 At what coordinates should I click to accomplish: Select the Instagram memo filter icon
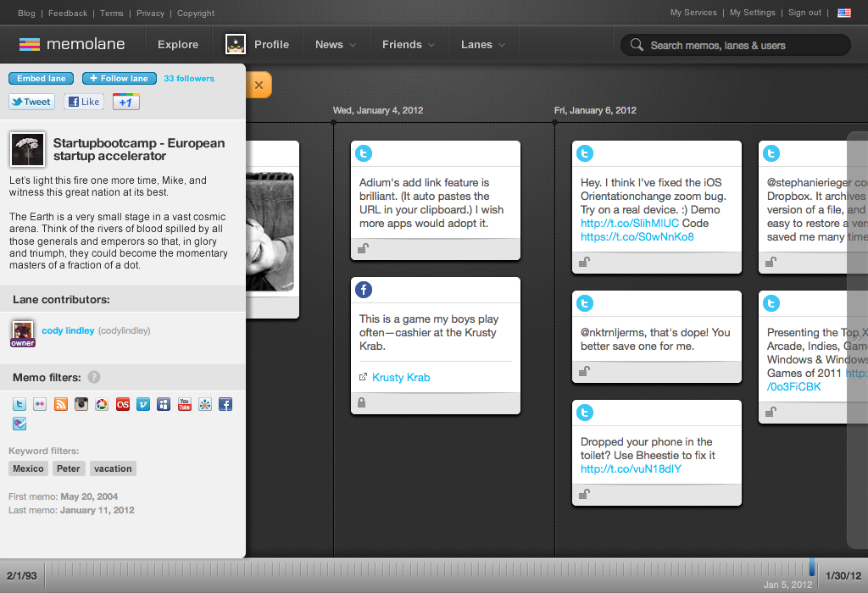coord(81,405)
